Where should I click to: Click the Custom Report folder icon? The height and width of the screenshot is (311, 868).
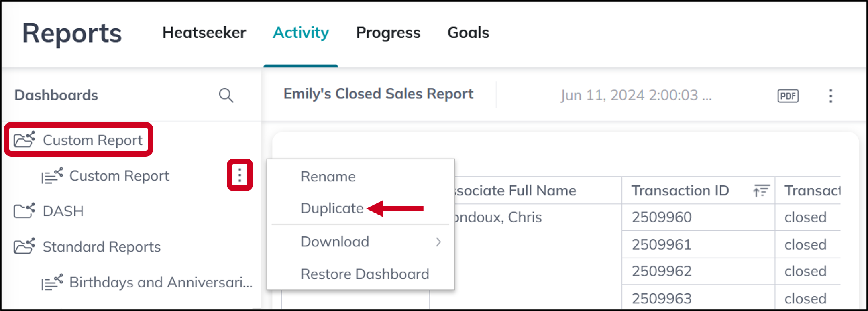[25, 139]
